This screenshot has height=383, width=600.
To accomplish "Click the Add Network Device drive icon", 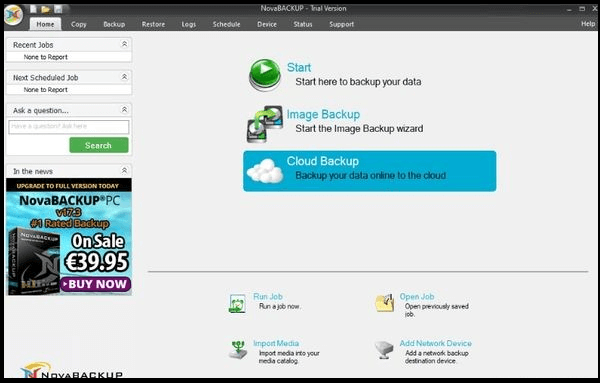I will point(384,350).
